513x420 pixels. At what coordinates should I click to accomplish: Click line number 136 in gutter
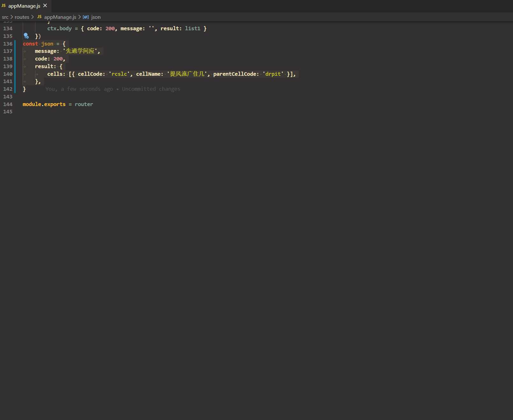pyautogui.click(x=8, y=44)
